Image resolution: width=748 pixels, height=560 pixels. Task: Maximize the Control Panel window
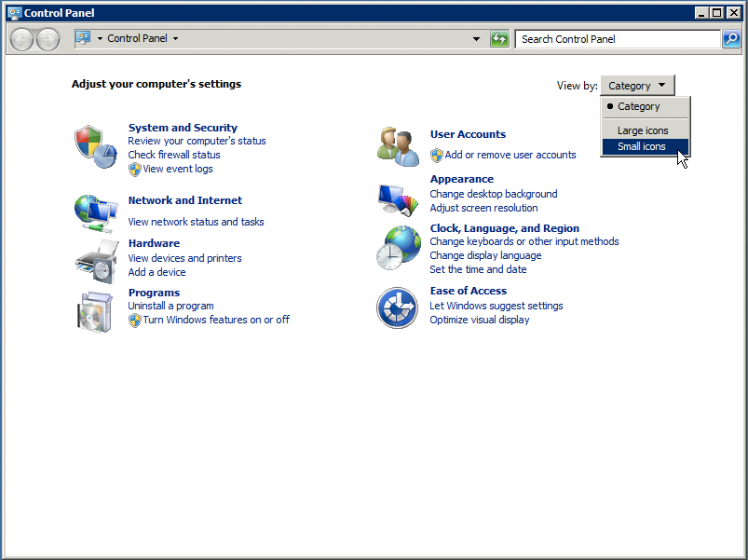717,13
